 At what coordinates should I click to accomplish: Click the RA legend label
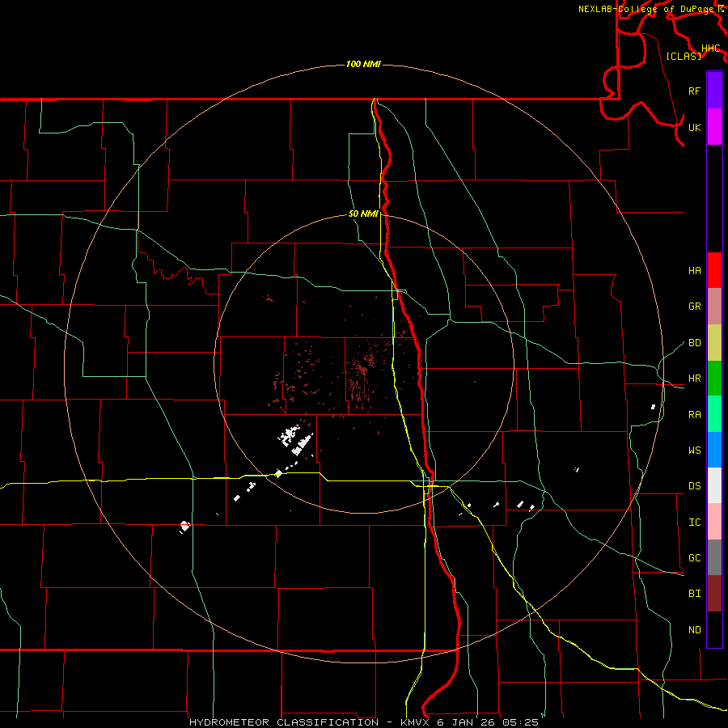tap(694, 415)
